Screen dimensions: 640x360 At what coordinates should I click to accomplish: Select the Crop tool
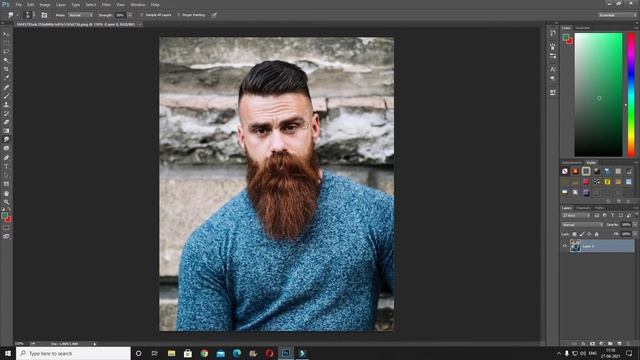pos(6,69)
